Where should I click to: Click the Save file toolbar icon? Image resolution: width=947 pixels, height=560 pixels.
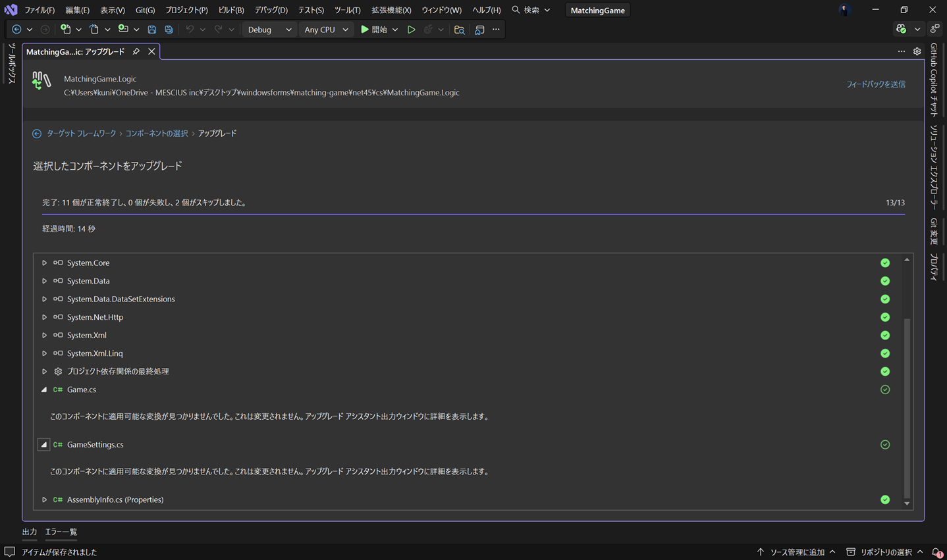click(152, 30)
